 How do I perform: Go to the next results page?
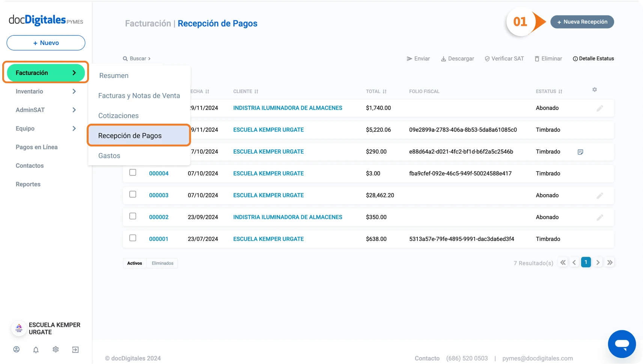coord(598,262)
